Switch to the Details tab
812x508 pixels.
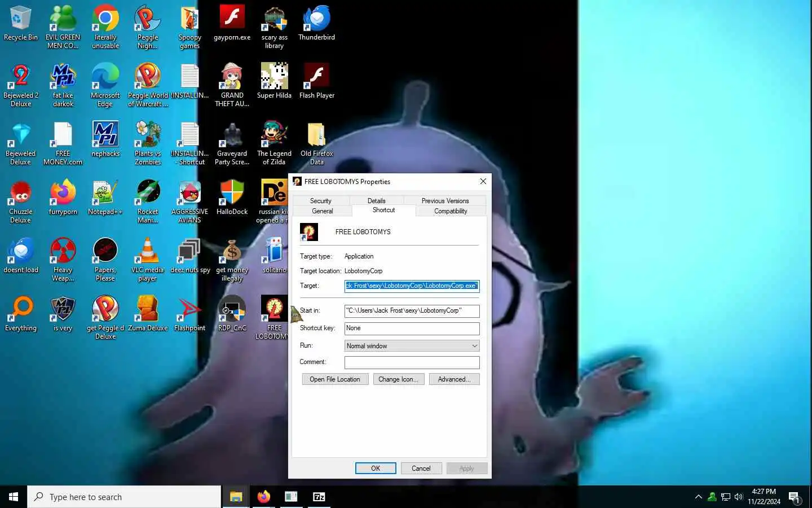click(x=377, y=201)
